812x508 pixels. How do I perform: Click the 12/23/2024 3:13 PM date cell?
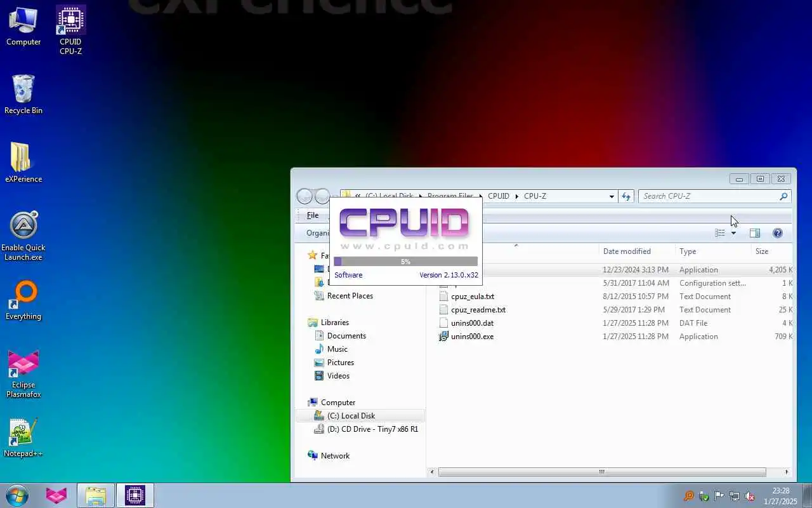coord(636,270)
